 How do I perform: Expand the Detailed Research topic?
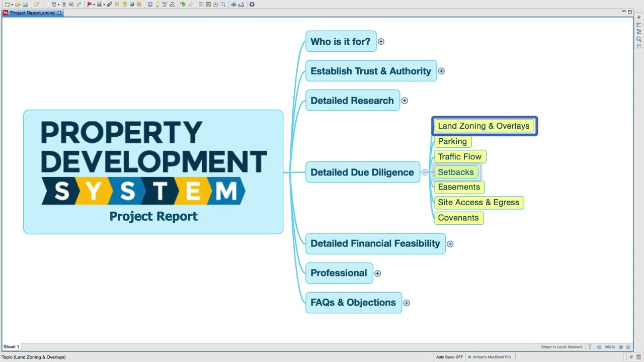click(405, 101)
